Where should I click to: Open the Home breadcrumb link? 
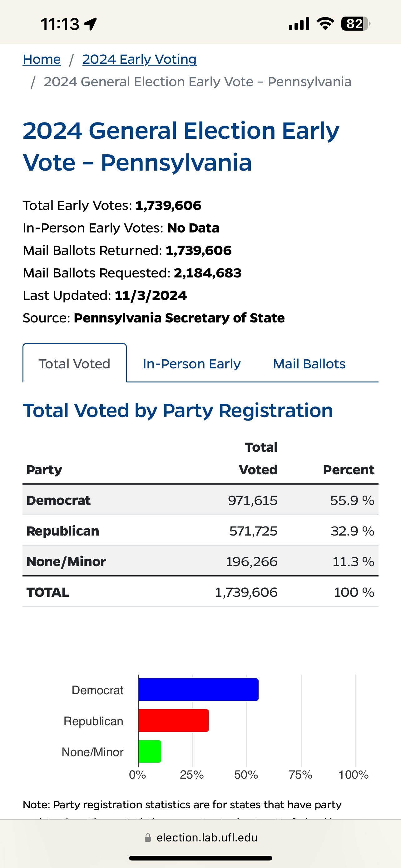(42, 59)
